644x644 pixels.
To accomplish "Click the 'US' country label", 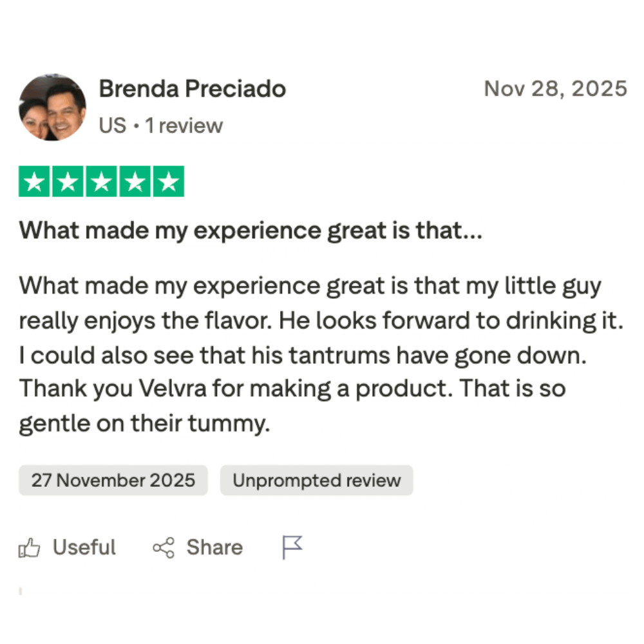I will [112, 126].
